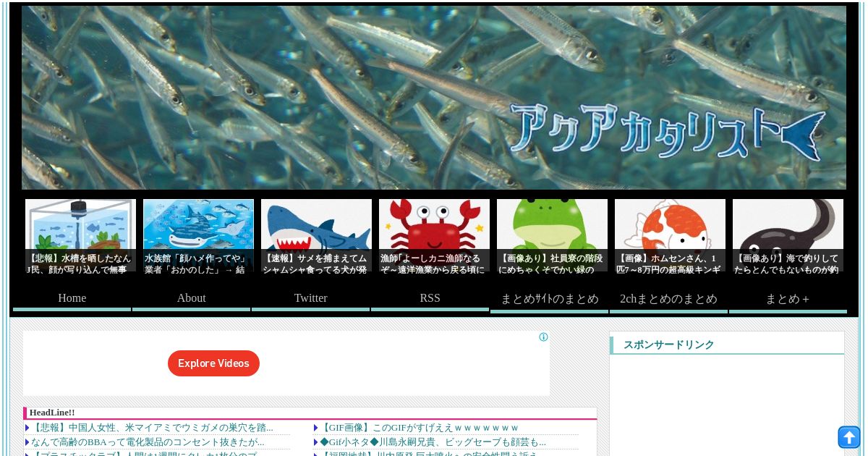Open the RSS menu item

(430, 298)
